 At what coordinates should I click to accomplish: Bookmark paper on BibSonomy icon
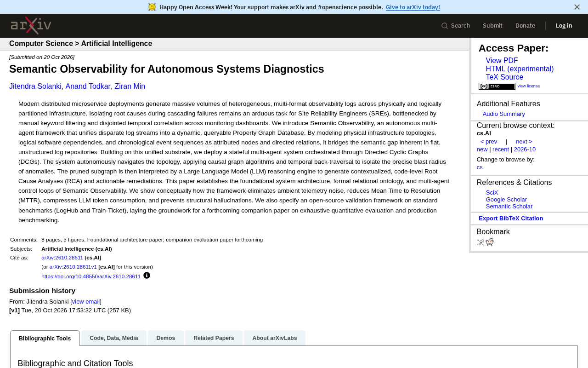tap(481, 242)
